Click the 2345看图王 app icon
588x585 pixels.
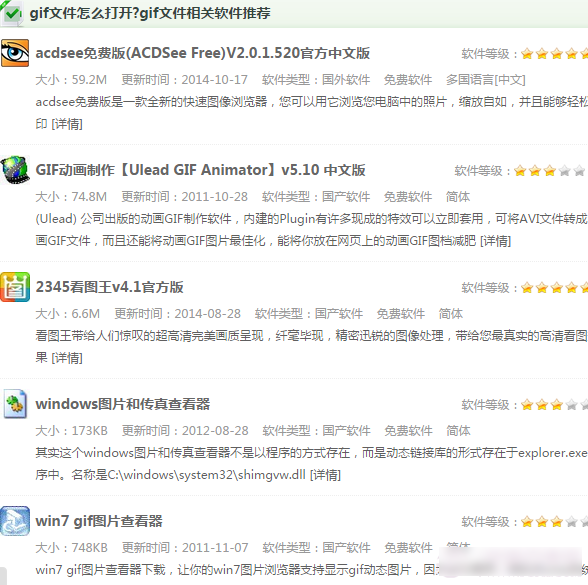pos(15,287)
